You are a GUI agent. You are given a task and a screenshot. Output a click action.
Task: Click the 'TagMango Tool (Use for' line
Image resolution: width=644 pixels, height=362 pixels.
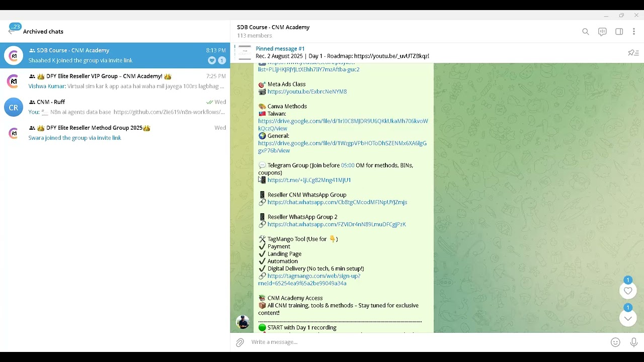pyautogui.click(x=298, y=239)
